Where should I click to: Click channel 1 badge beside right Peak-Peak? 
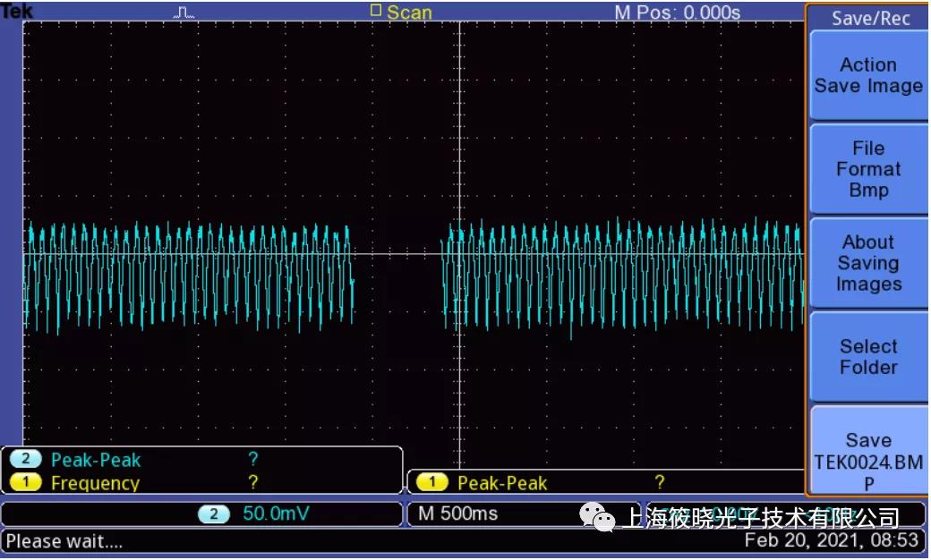click(431, 482)
